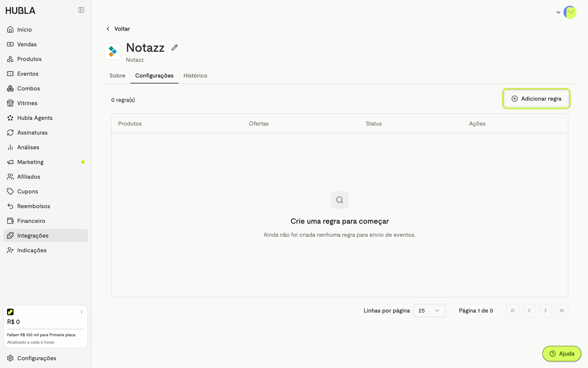Open Eventos sidebar item
The image size is (588, 368).
click(46, 74)
